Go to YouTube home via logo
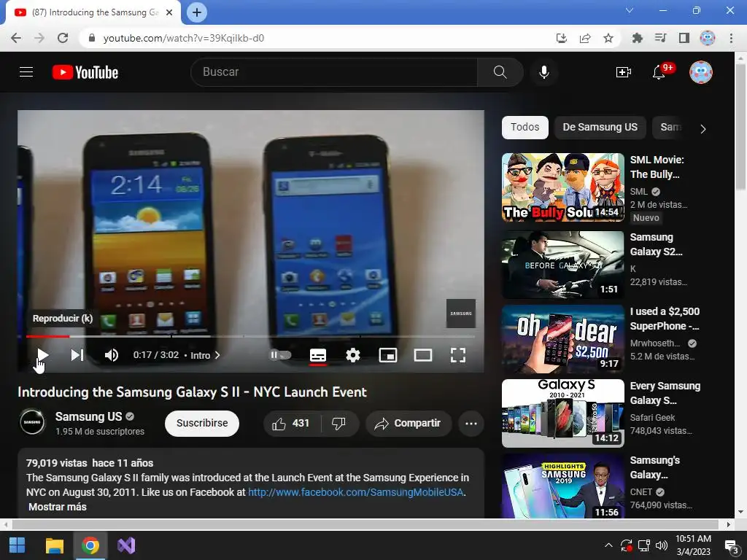 click(85, 72)
